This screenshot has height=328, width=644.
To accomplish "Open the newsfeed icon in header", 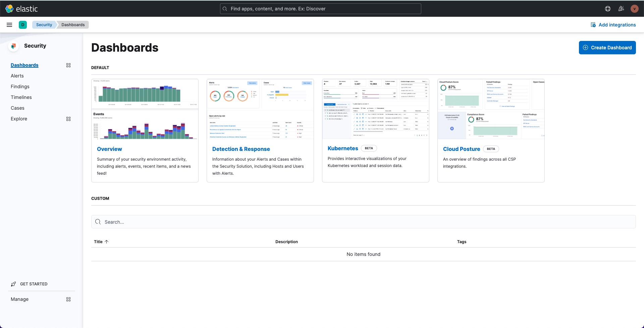I will (x=621, y=9).
